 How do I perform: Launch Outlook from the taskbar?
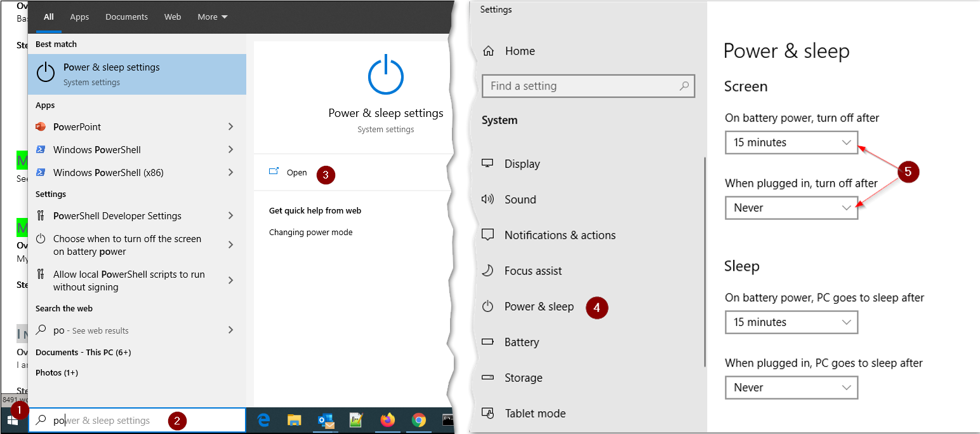coord(326,420)
